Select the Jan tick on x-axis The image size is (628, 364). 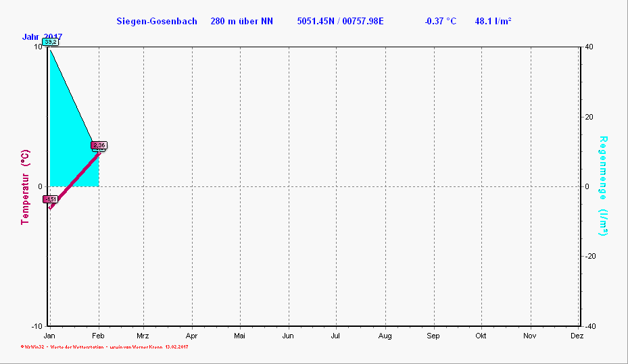[x=49, y=335]
